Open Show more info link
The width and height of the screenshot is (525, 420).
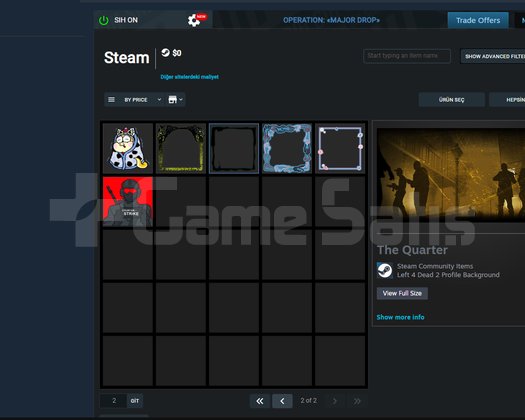coord(400,317)
